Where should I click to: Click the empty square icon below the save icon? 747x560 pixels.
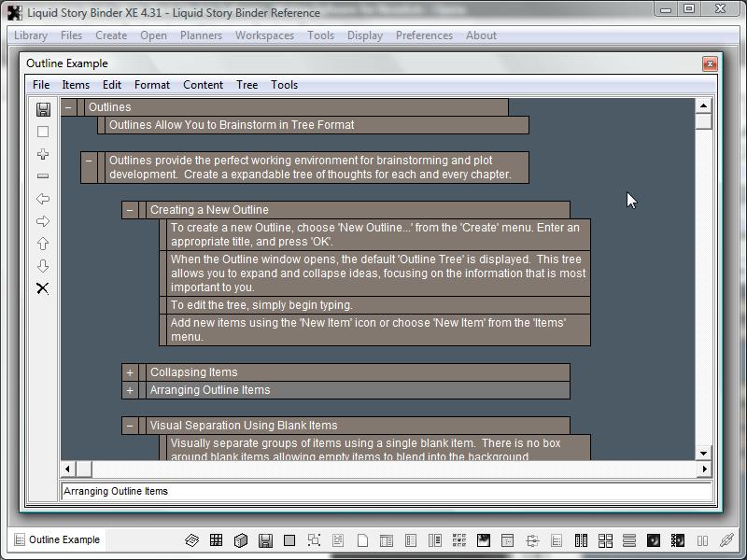click(43, 132)
